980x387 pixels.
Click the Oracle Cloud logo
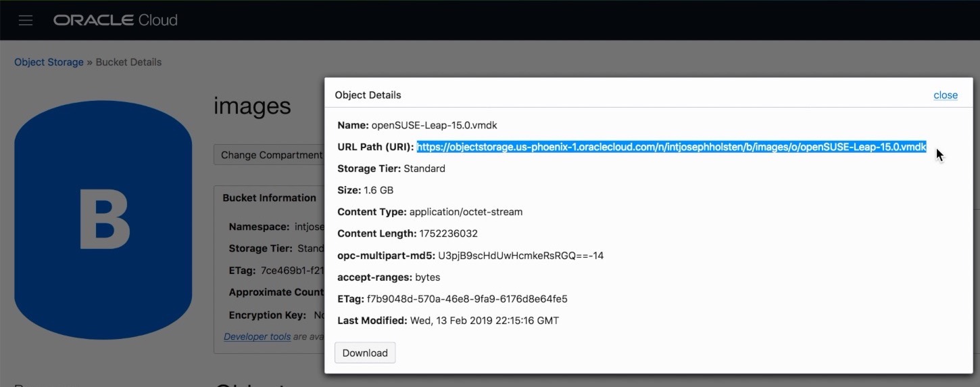click(x=116, y=20)
